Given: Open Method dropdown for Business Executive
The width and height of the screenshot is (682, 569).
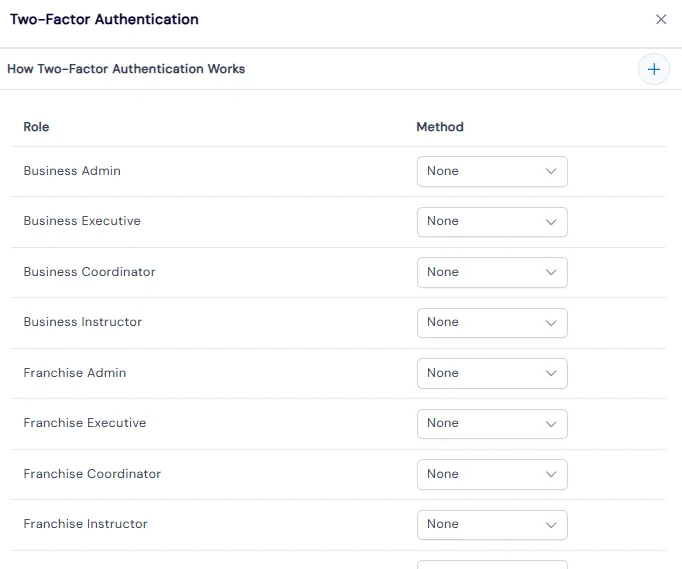Looking at the screenshot, I should [x=492, y=222].
